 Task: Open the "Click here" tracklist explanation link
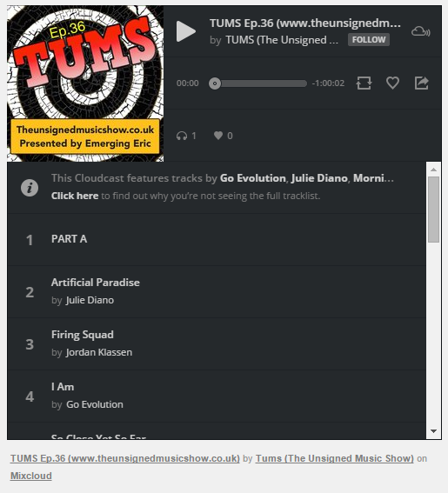click(75, 196)
